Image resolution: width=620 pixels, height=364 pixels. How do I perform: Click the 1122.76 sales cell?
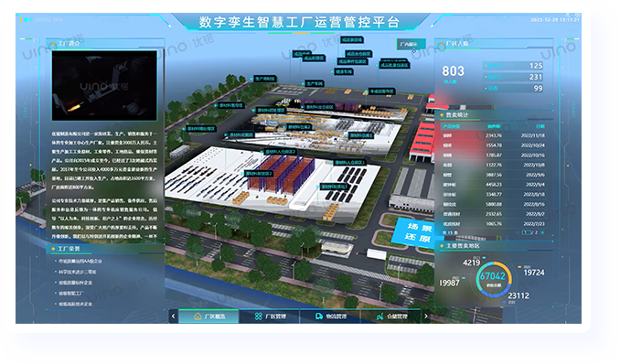coord(494,165)
